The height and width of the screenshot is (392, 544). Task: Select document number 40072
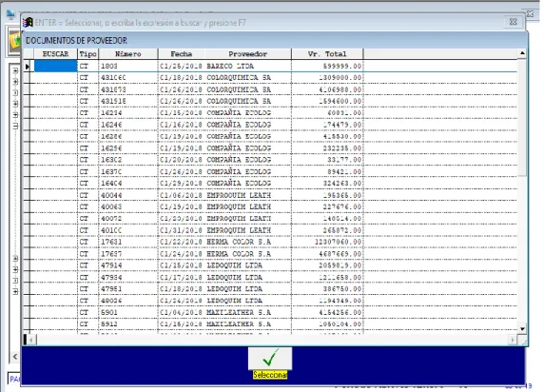point(111,219)
